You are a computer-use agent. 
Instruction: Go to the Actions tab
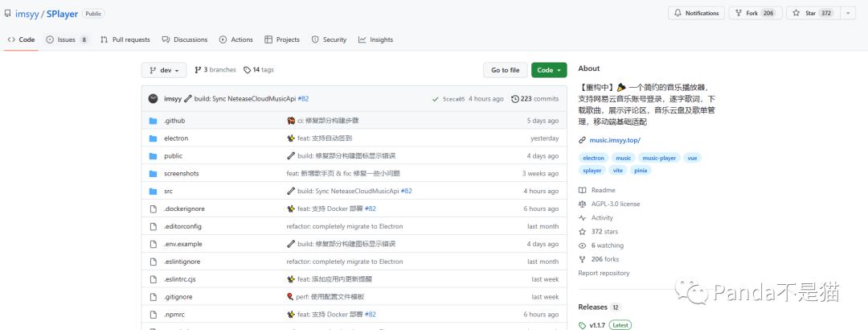click(x=235, y=39)
